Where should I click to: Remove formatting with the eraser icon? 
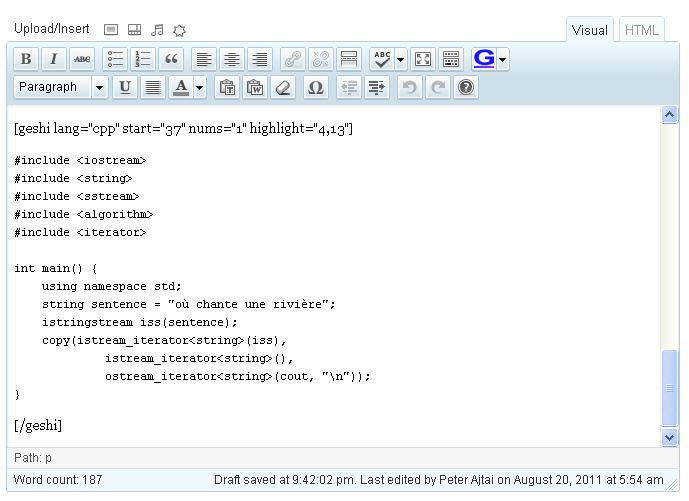coord(283,87)
